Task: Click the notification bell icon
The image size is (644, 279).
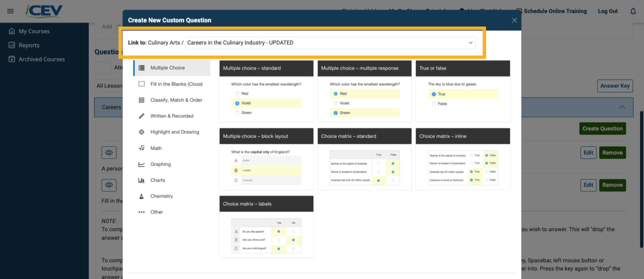Action: pos(633,11)
